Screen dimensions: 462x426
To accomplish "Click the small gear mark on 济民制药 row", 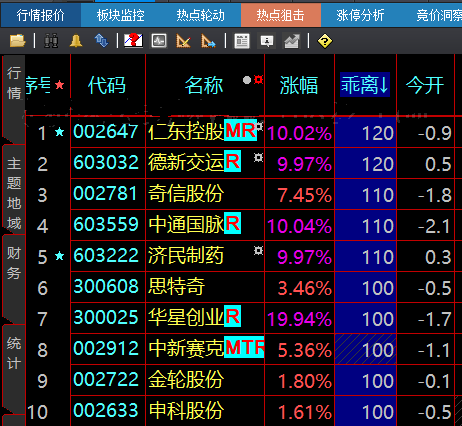I will click(x=258, y=250).
